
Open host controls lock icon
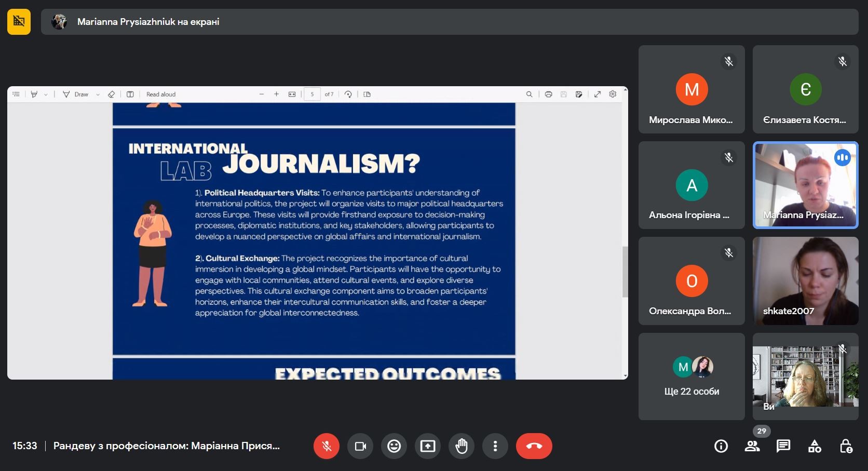click(x=846, y=446)
